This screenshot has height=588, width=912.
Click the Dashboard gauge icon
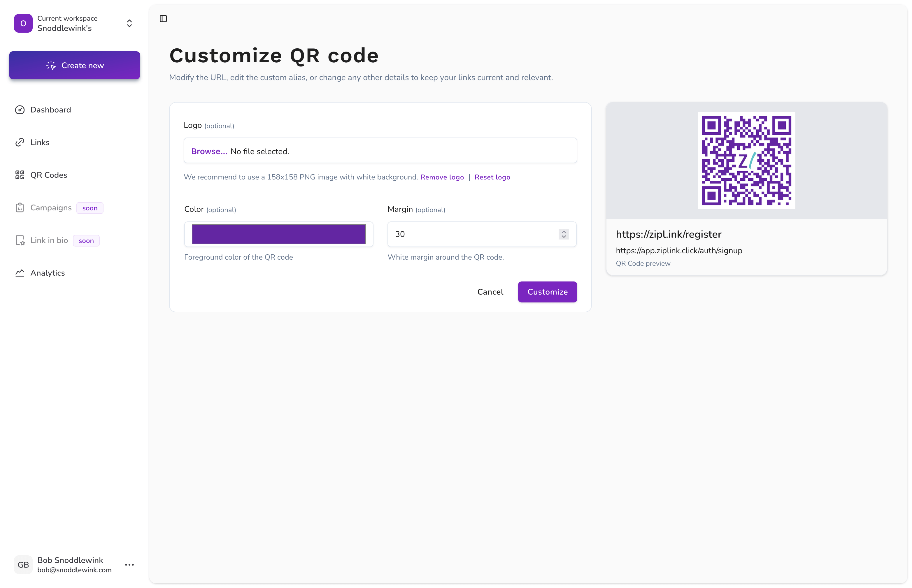click(x=20, y=110)
